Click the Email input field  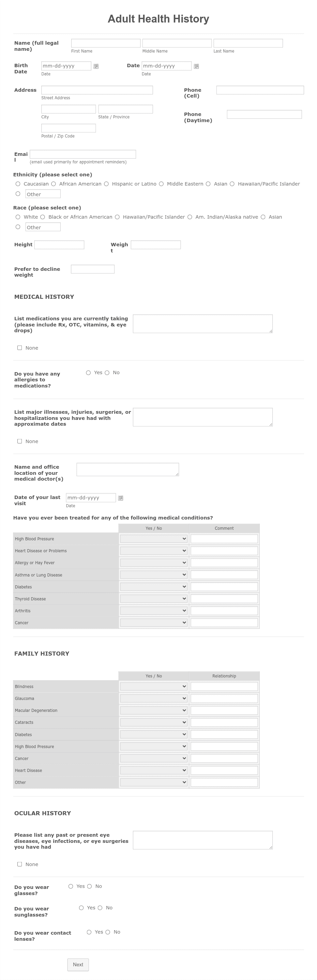[x=83, y=154]
